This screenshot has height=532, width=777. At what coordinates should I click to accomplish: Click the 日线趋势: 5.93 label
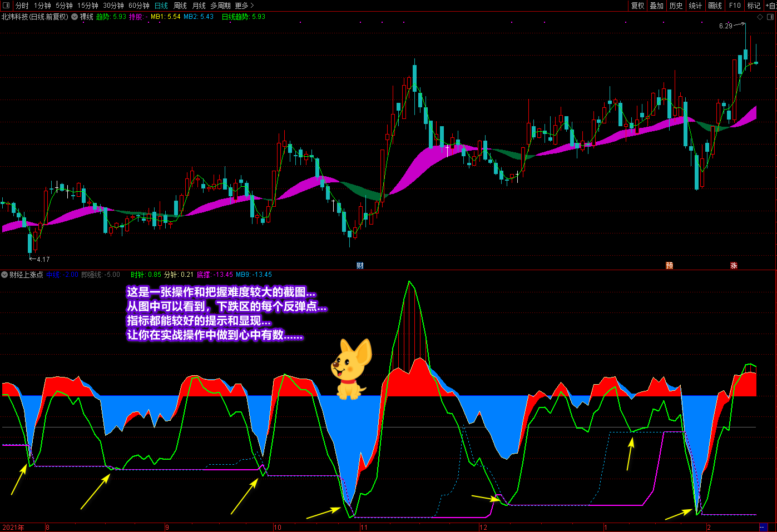point(244,17)
